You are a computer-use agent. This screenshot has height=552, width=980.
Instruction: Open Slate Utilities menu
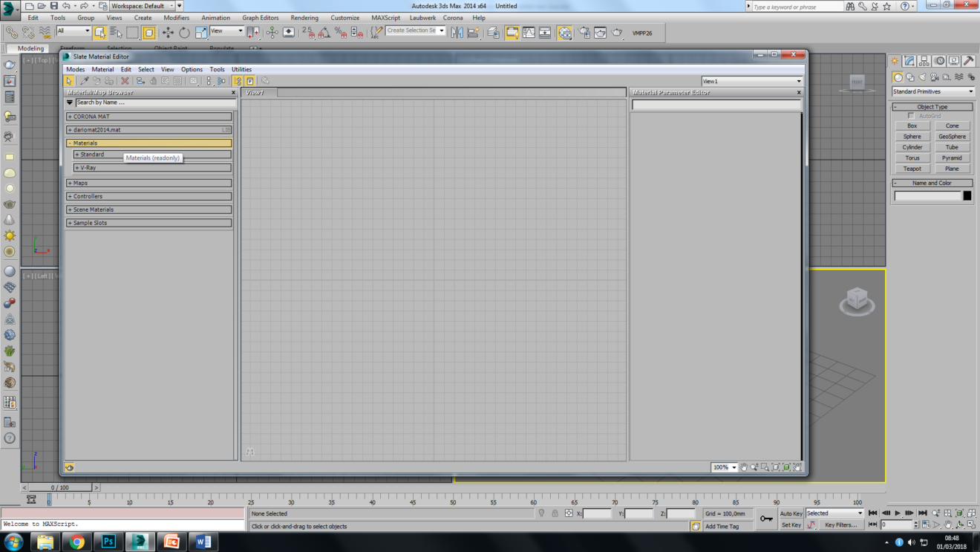point(241,70)
